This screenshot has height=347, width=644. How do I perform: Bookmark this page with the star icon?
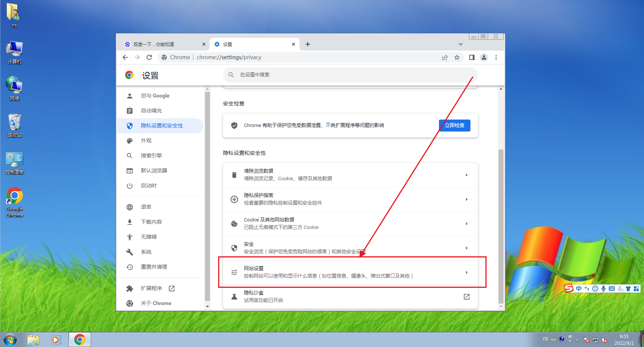coord(457,57)
